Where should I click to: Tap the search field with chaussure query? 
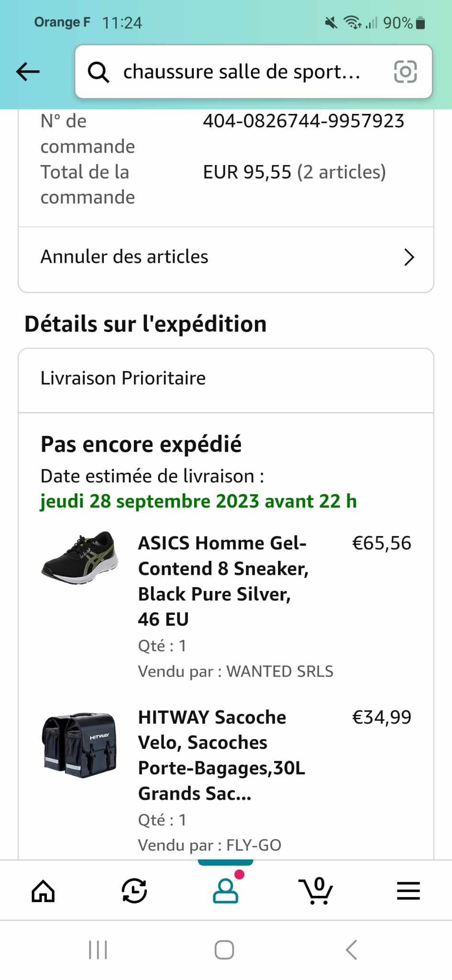tap(242, 72)
